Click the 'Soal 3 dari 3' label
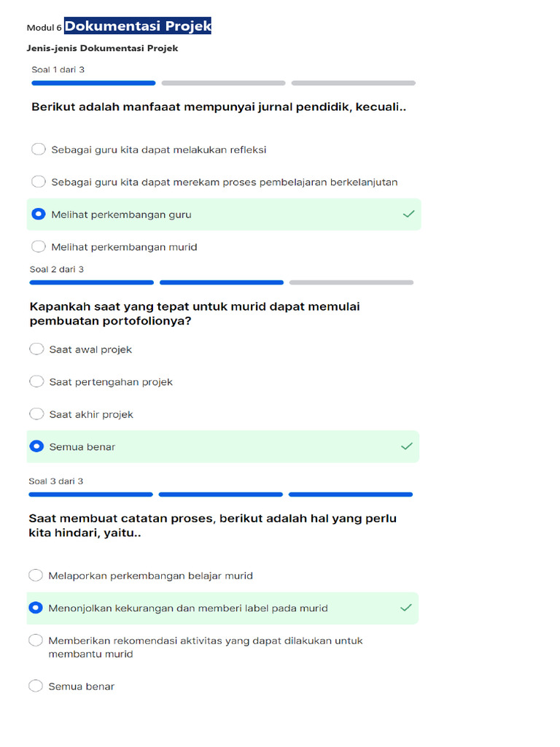Image resolution: width=560 pixels, height=747 pixels. (56, 481)
